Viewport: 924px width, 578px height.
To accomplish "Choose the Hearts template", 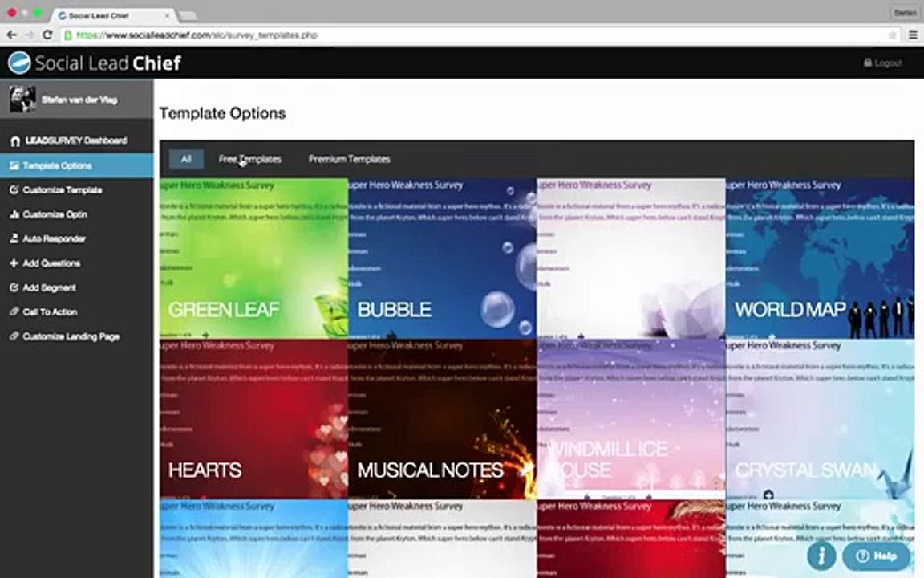I will (x=254, y=419).
